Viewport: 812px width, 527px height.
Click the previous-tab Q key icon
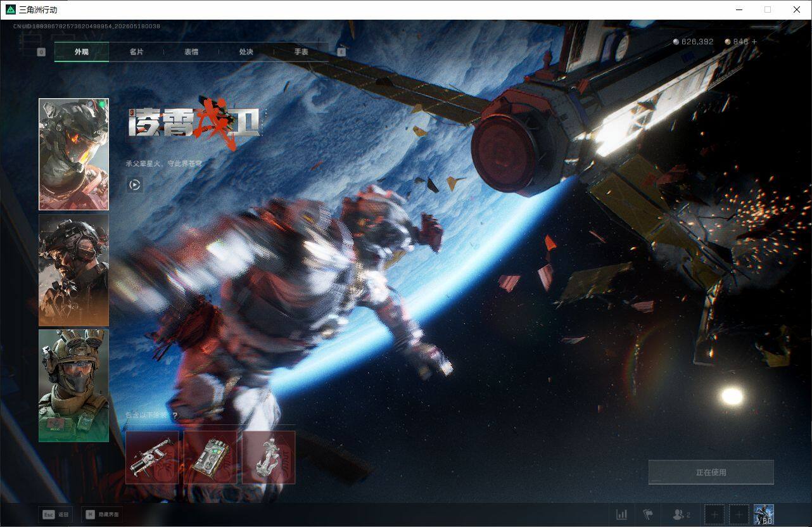[41, 52]
